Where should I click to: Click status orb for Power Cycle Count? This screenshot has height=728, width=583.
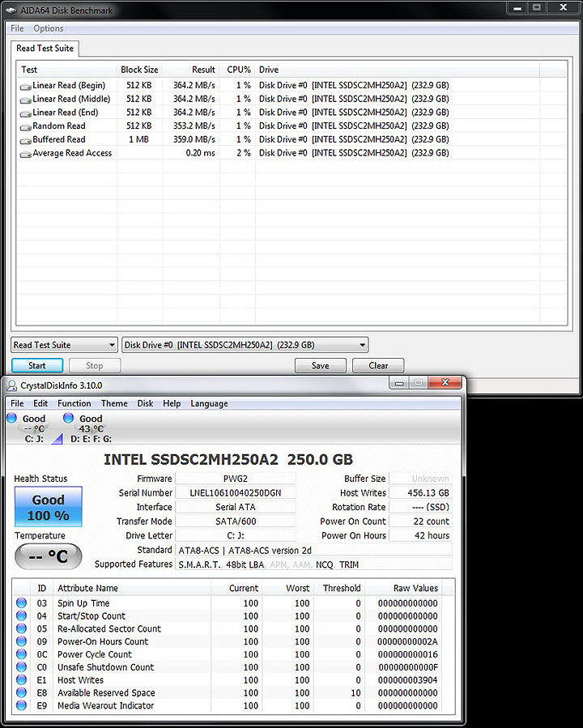coord(21,653)
